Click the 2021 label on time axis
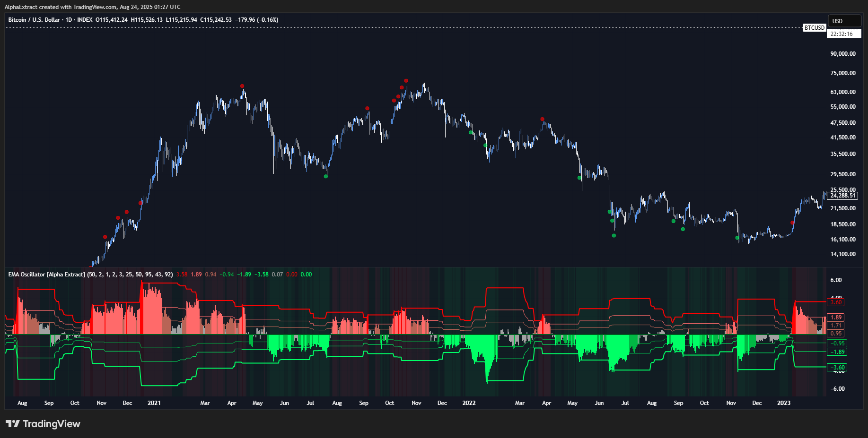This screenshot has height=438, width=868. (154, 403)
